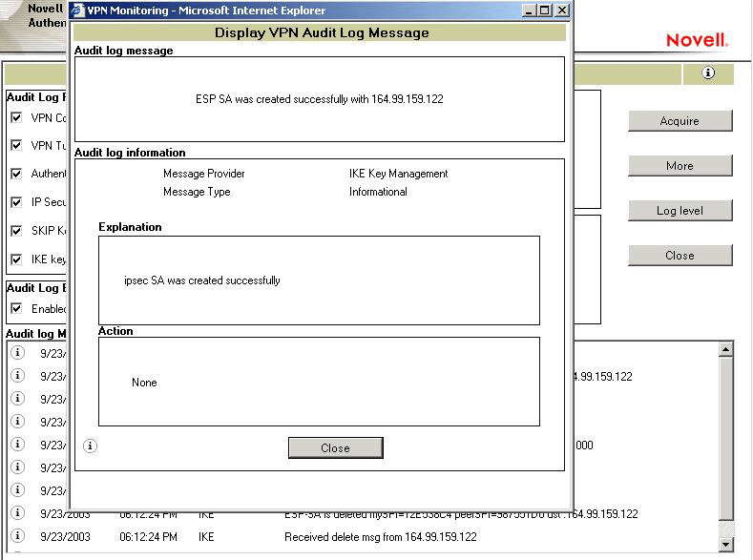
Task: Open info icon for ESP-SA deleted row
Action: [18, 513]
